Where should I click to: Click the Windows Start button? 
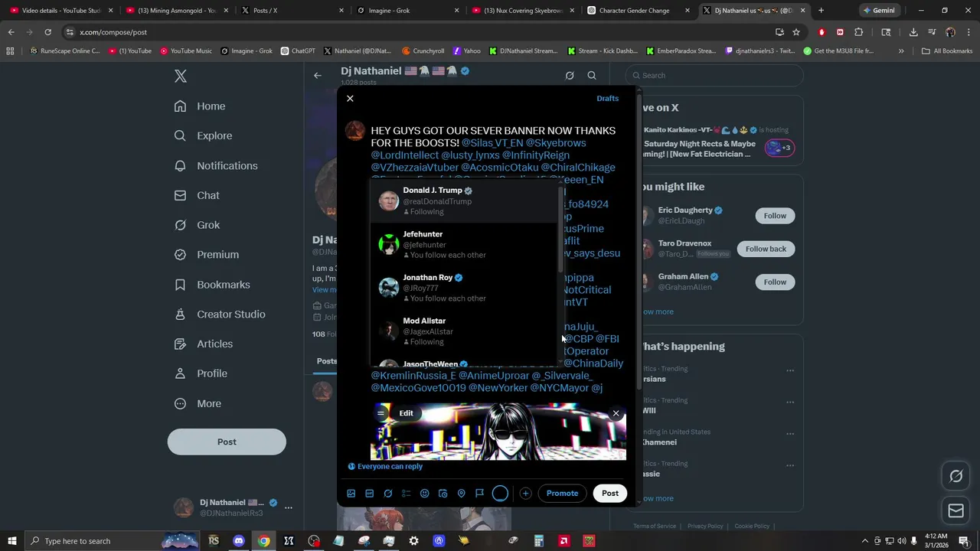click(11, 541)
